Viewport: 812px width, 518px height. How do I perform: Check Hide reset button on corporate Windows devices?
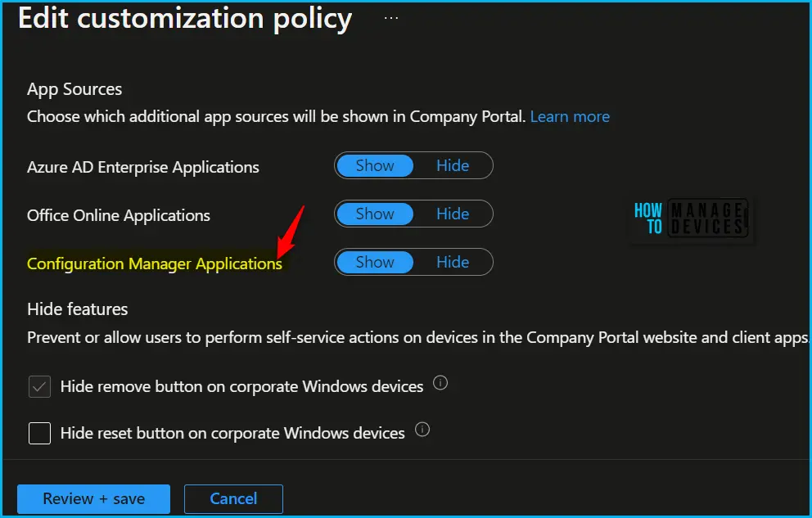(x=39, y=433)
